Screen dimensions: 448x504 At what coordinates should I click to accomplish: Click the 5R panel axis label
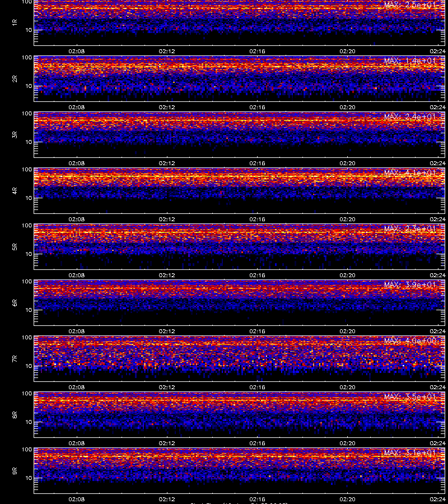pyautogui.click(x=15, y=246)
